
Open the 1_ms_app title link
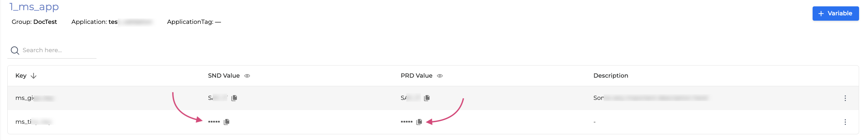click(34, 7)
